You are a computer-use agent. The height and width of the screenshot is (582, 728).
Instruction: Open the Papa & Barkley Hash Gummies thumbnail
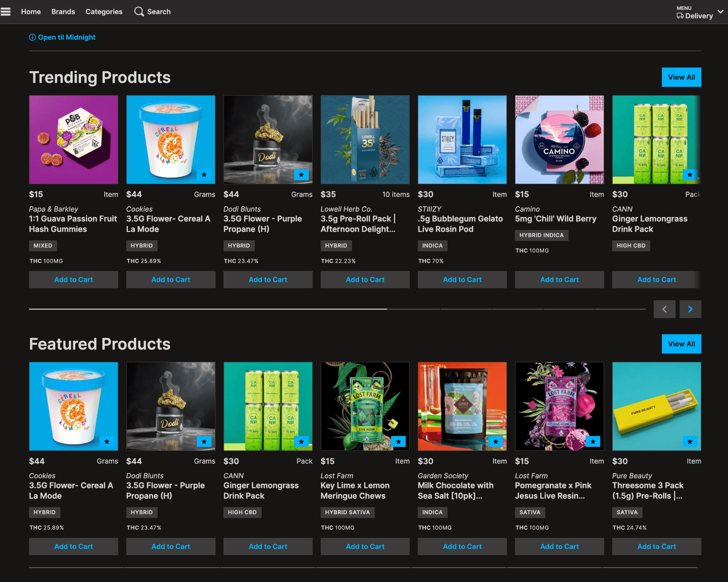74,139
